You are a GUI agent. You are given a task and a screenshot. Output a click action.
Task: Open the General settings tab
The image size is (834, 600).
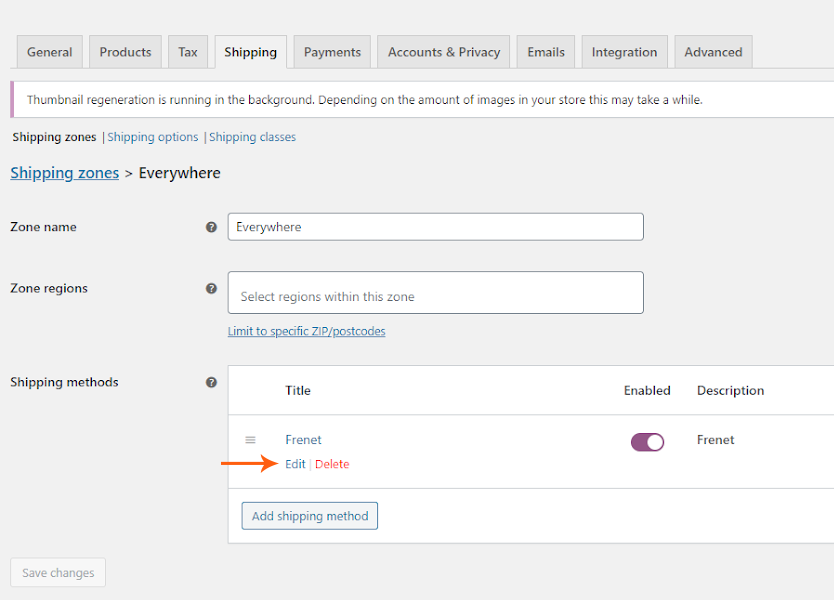click(49, 52)
